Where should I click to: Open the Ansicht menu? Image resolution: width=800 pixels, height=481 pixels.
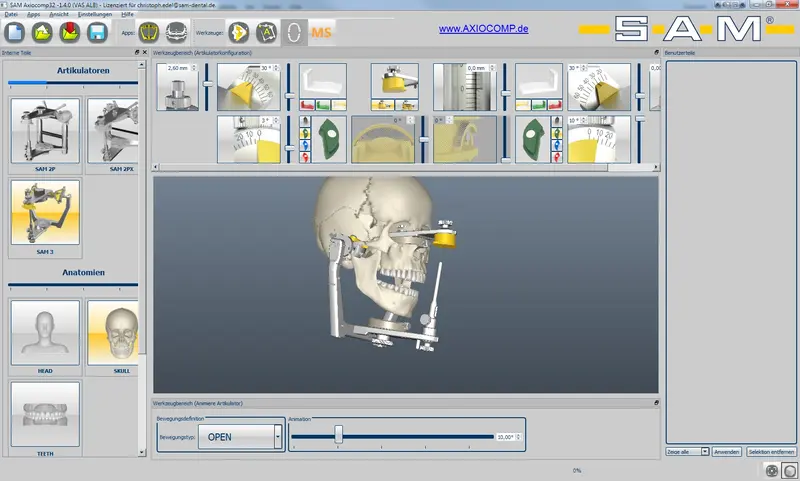coord(59,14)
